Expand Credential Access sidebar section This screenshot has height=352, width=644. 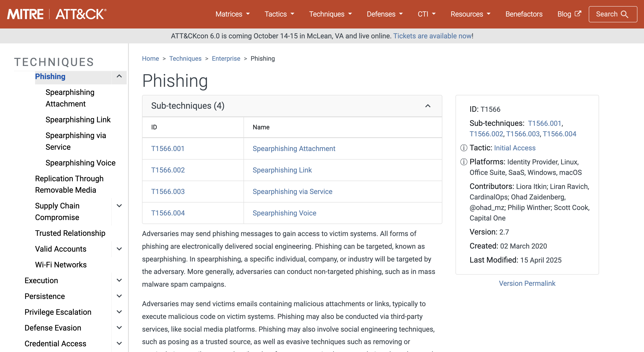(x=119, y=343)
